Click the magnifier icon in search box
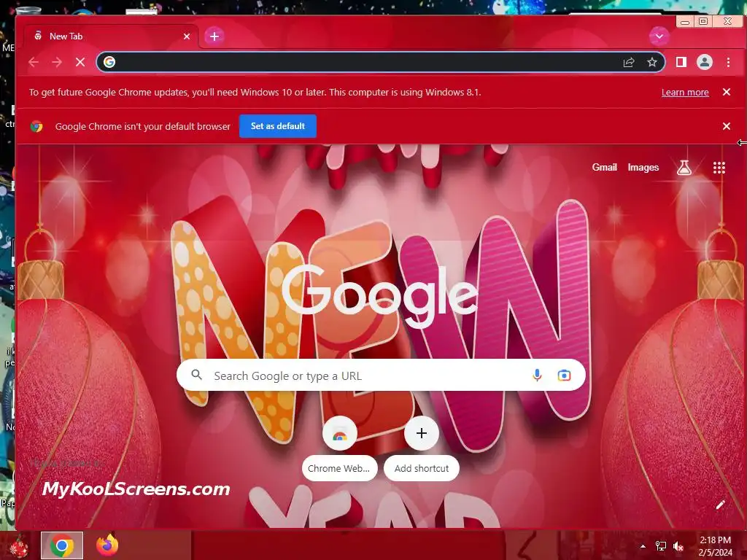 (197, 375)
